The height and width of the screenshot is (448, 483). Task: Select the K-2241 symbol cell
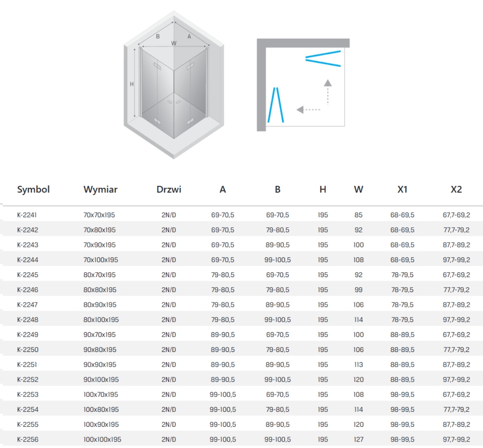(27, 215)
